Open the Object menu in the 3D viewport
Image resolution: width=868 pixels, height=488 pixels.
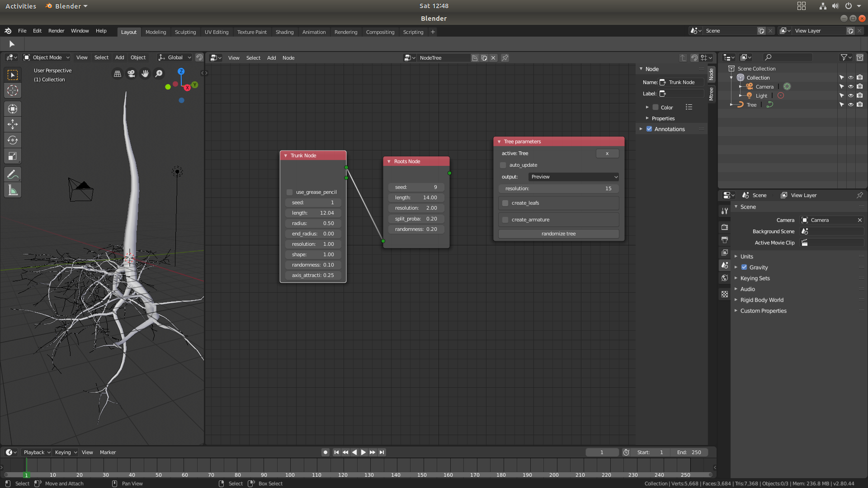click(x=138, y=57)
